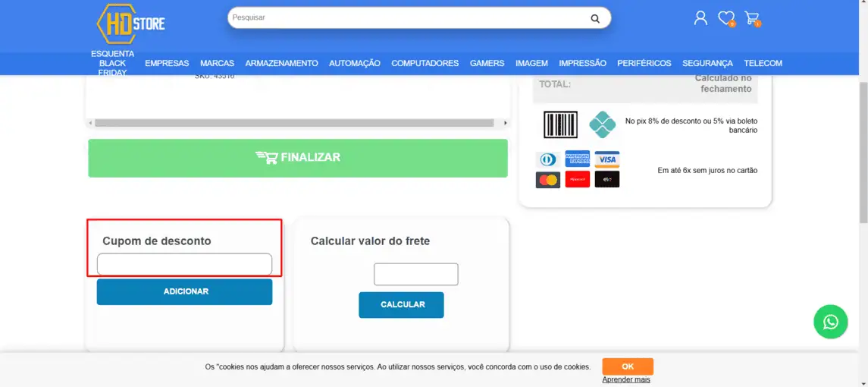Image resolution: width=868 pixels, height=387 pixels.
Task: Open Esquenta Black Friday menu
Action: tap(113, 63)
